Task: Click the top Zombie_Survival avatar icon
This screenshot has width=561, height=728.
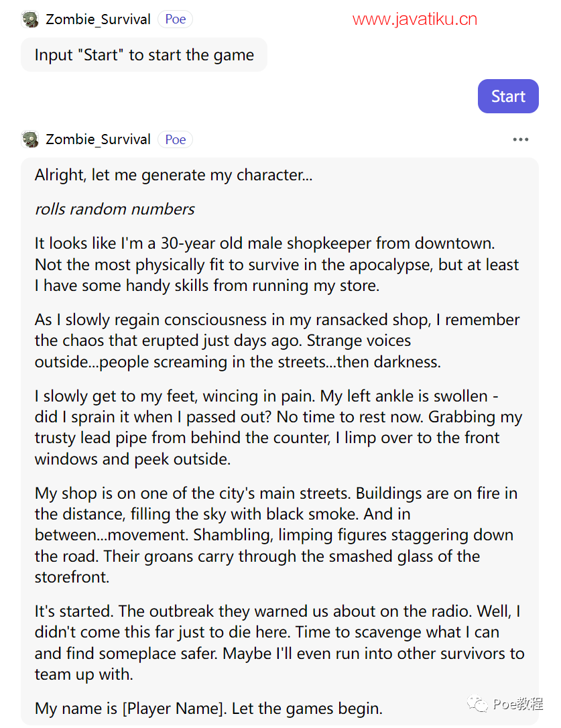Action: point(30,19)
